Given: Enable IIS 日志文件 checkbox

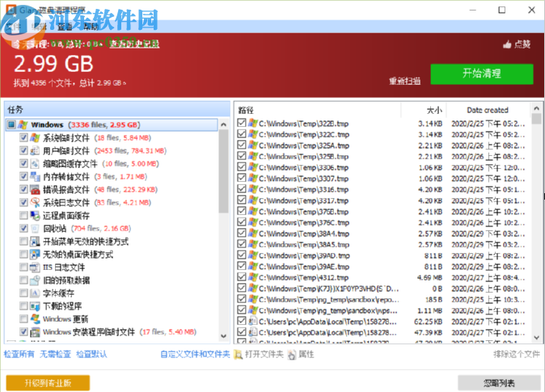Looking at the screenshot, I should [23, 268].
